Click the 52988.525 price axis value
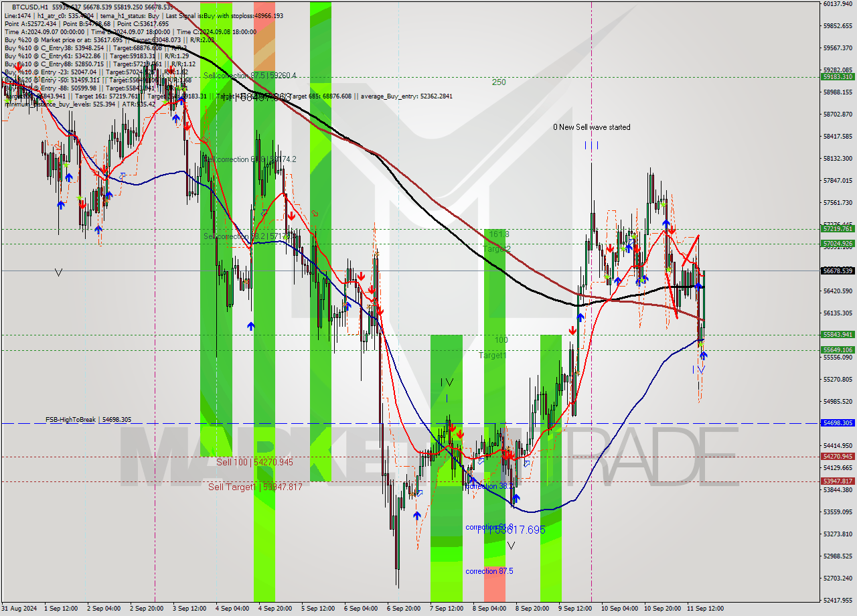This screenshot has width=857, height=616. click(838, 556)
